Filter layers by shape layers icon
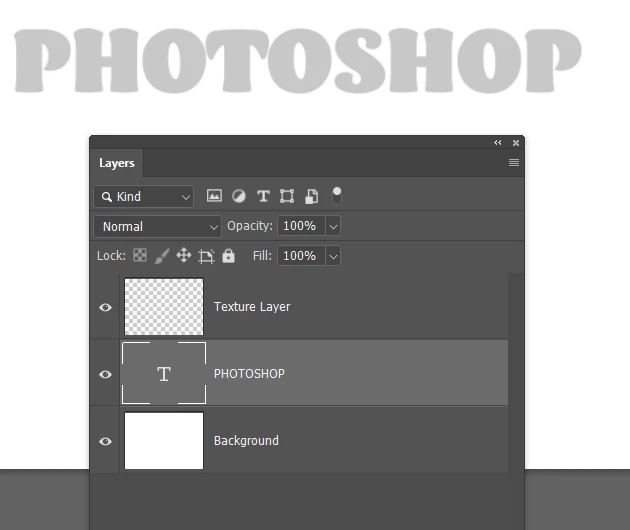This screenshot has height=530, width=630. 287,196
